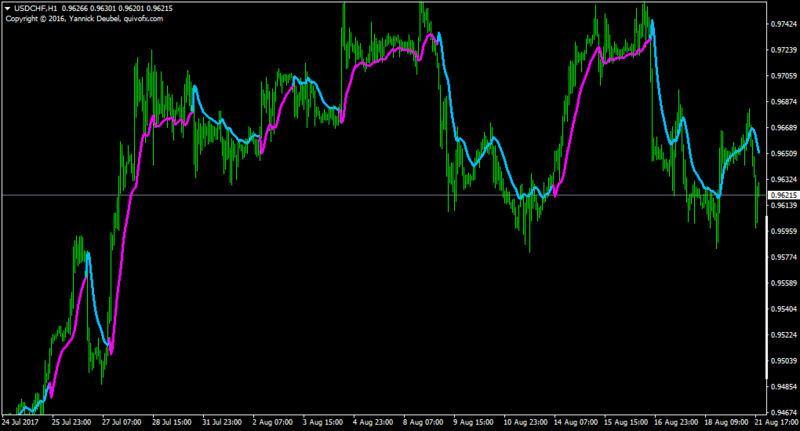Click the USDCHF,H1 symbol title text
800x431 pixels.
pyautogui.click(x=36, y=9)
